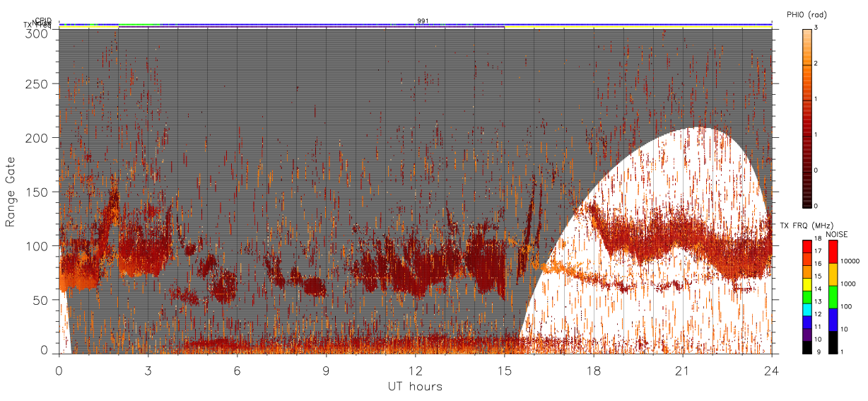
Task: Click the purple 10–11 MHz TX FRQ swatch
Action: (x=807, y=335)
